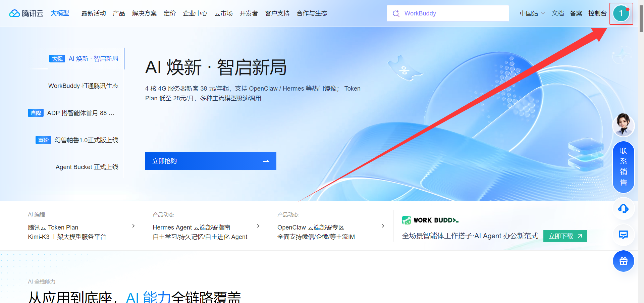Click the 重磅 badge label
Viewport: 644px width, 303px height.
point(43,140)
